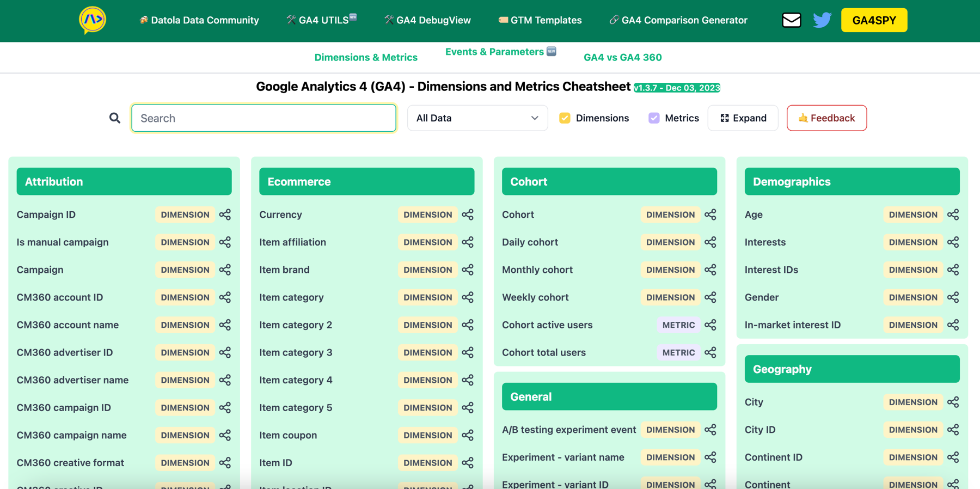Click the search magnifier icon
The height and width of the screenshot is (489, 980).
click(114, 118)
